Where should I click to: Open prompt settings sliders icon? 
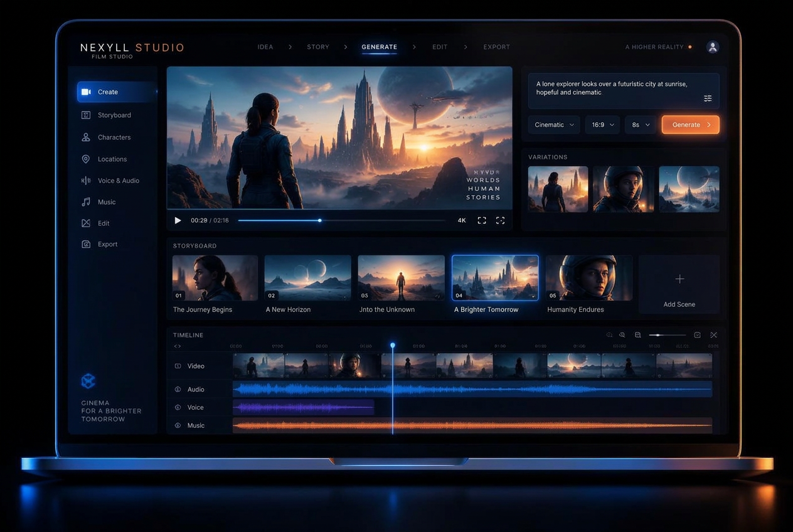(708, 98)
